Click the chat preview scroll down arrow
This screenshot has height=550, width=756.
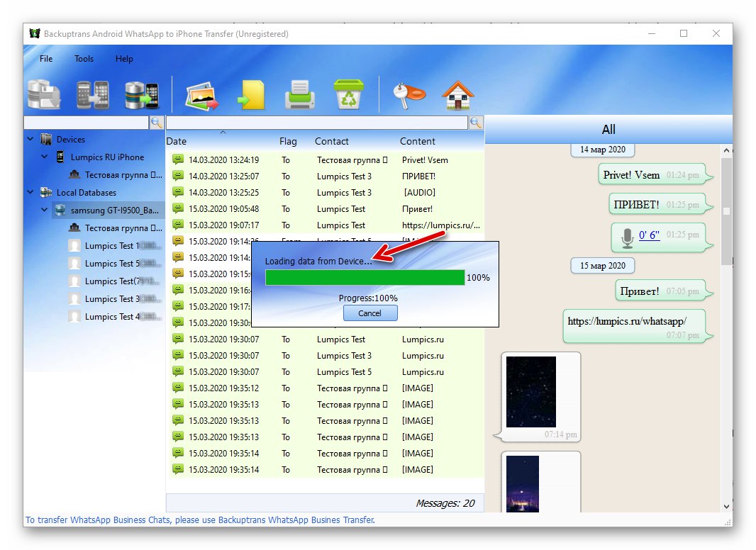[x=727, y=507]
